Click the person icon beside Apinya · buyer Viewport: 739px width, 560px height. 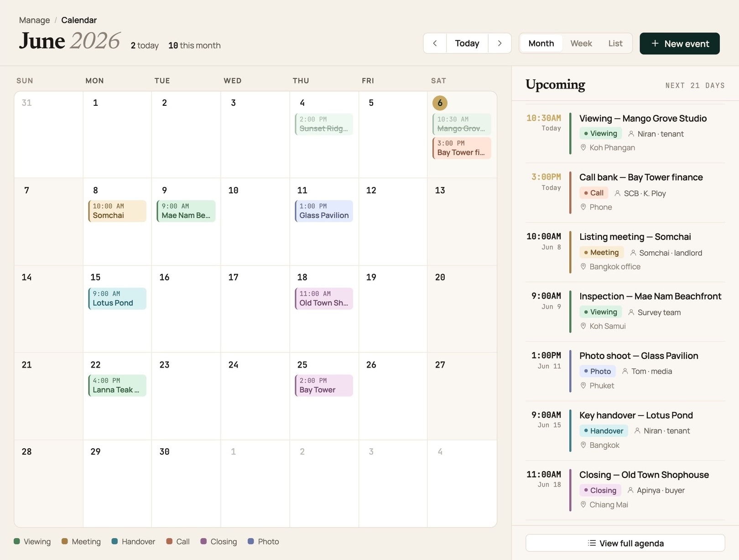point(630,490)
